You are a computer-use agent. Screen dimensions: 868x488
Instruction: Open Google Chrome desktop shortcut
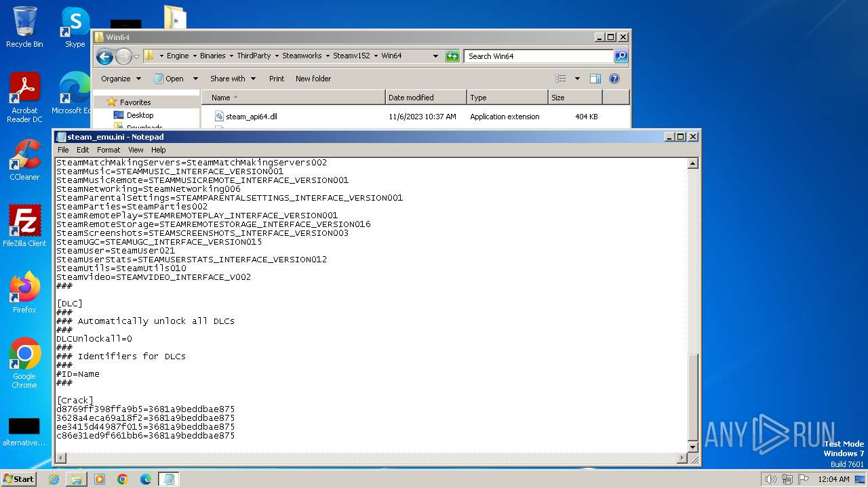coord(24,363)
